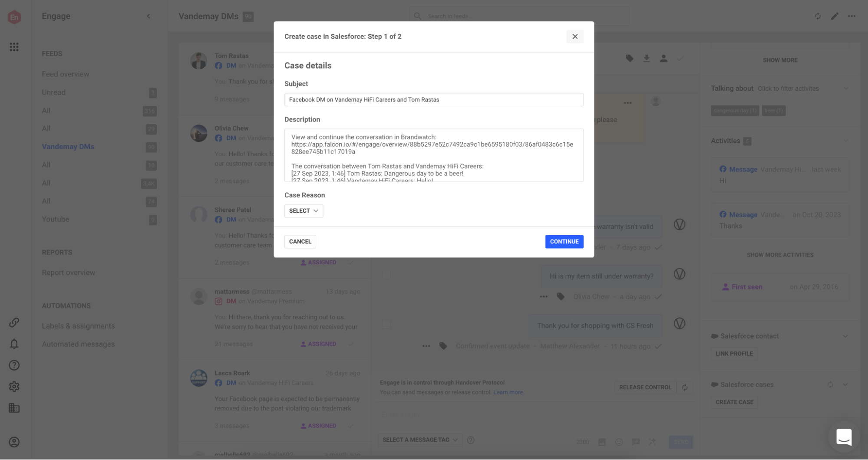The height and width of the screenshot is (460, 868).
Task: Follow the Learn more link
Action: pyautogui.click(x=508, y=392)
